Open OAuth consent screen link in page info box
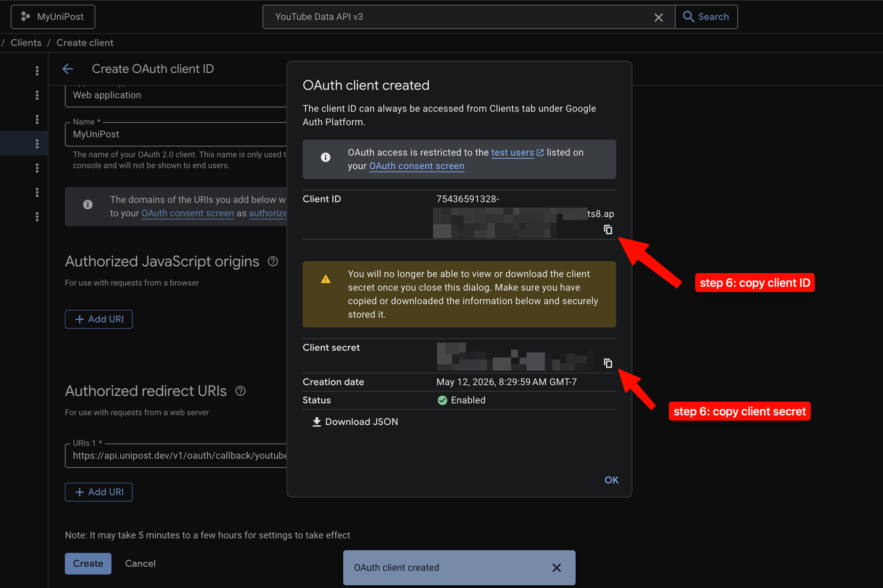 [187, 213]
